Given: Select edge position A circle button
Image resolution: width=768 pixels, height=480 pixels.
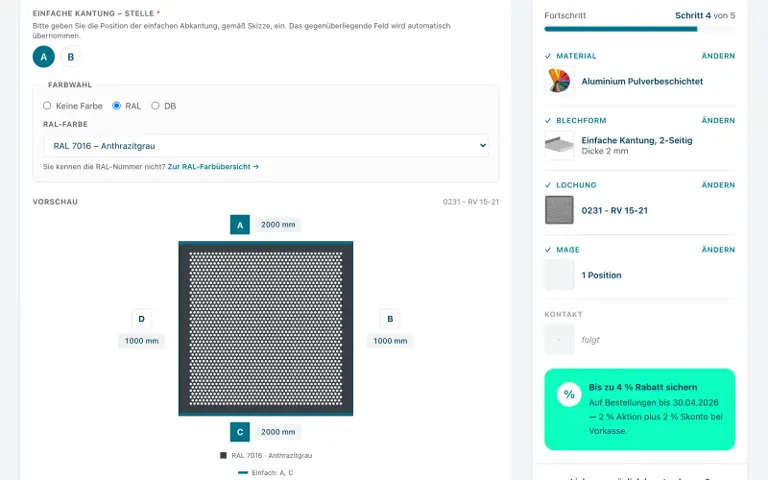Looking at the screenshot, I should (44, 57).
